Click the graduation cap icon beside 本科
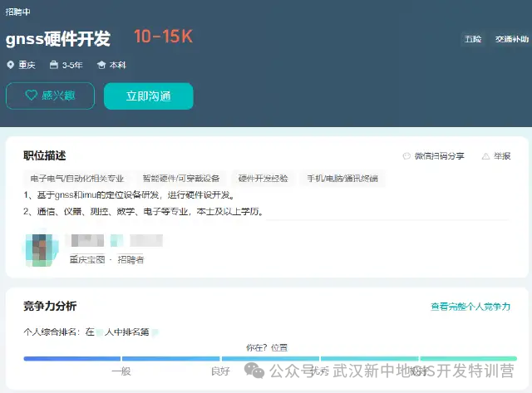Viewport: 532px width, 393px height. pos(101,65)
